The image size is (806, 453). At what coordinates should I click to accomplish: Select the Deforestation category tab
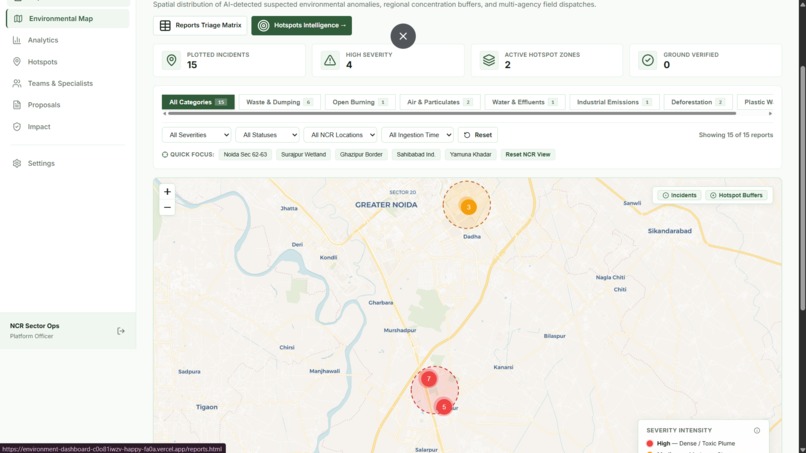(698, 102)
